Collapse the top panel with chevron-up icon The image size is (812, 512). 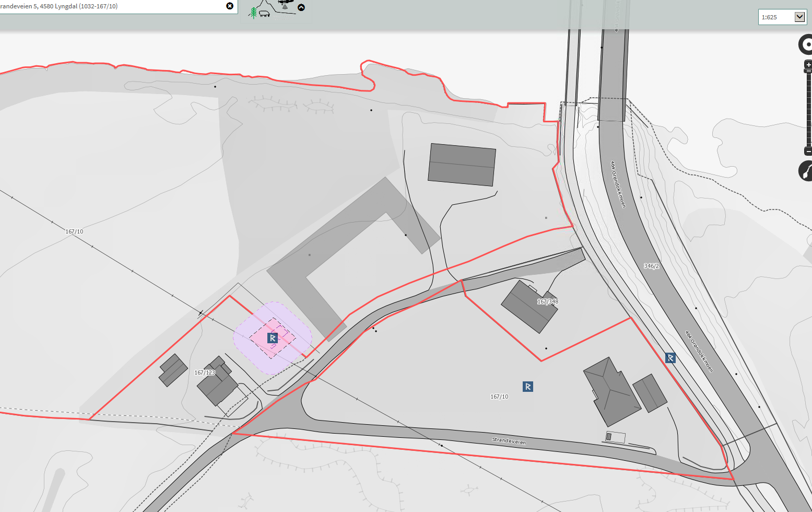click(301, 7)
